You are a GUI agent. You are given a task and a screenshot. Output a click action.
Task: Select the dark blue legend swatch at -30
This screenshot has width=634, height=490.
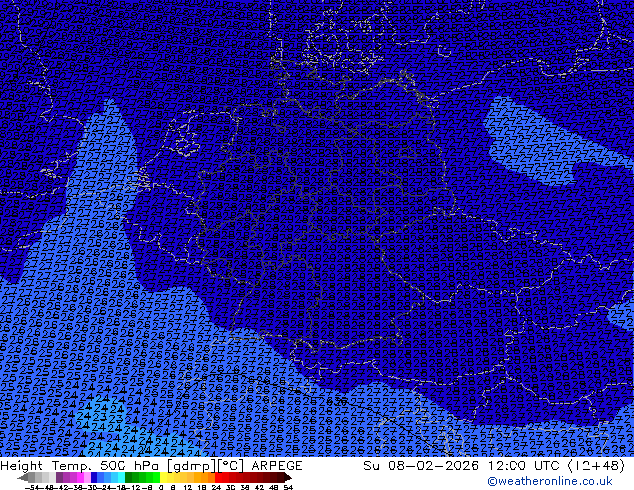coord(94,477)
